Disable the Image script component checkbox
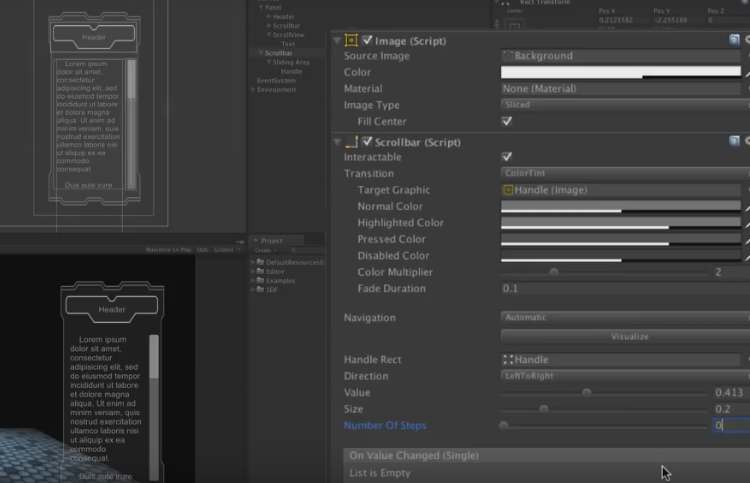Viewport: 750px width, 483px height. (368, 40)
